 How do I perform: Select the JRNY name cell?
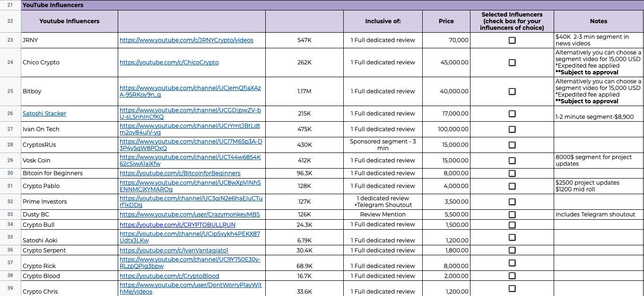pos(70,40)
